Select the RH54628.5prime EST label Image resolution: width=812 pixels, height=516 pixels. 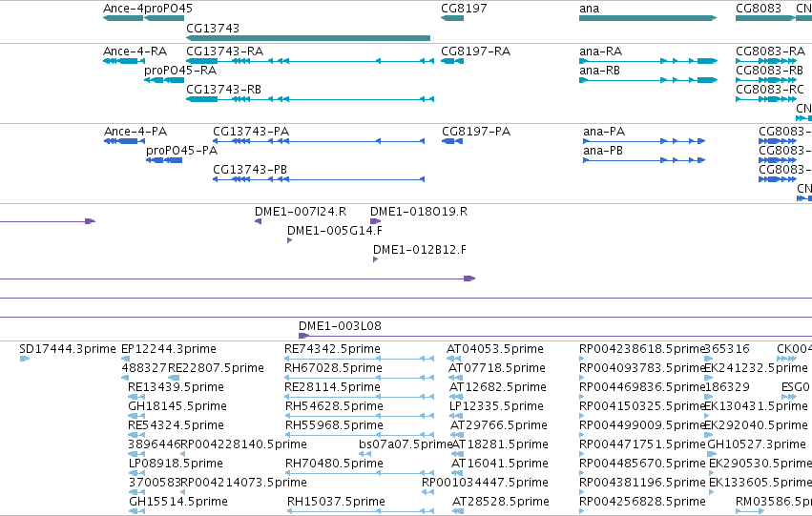click(334, 406)
